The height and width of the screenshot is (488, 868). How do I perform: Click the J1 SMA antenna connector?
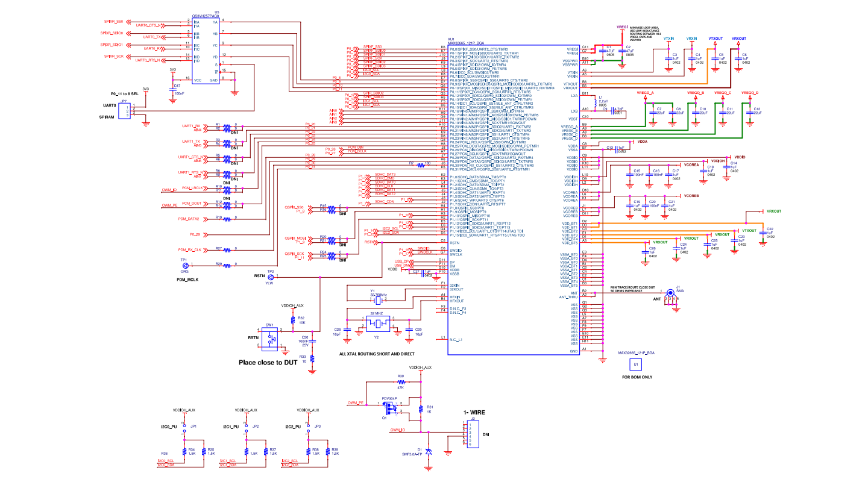[x=670, y=292]
